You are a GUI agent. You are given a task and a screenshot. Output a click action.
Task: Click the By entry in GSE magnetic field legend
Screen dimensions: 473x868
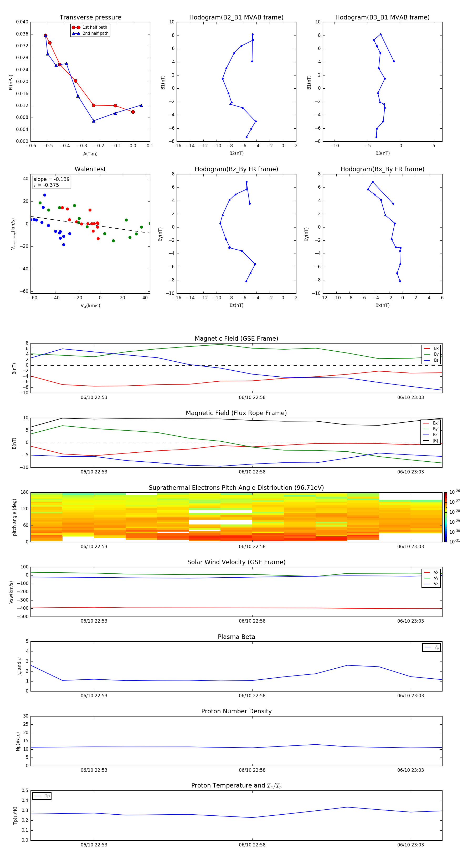[431, 355]
